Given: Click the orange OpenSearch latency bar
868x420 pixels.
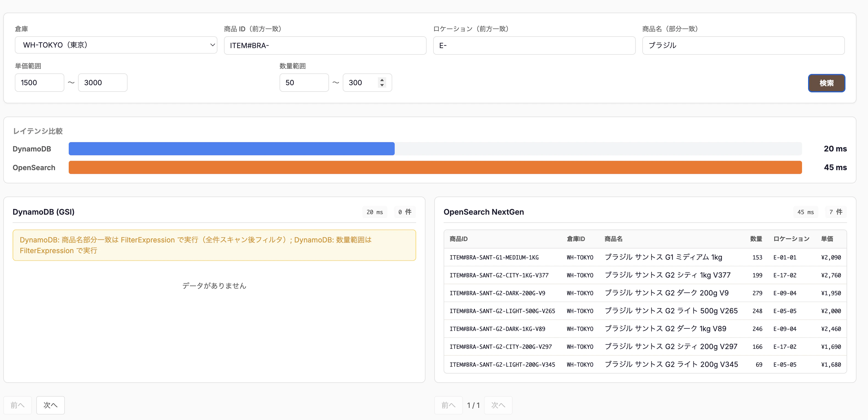Looking at the screenshot, I should pos(435,167).
